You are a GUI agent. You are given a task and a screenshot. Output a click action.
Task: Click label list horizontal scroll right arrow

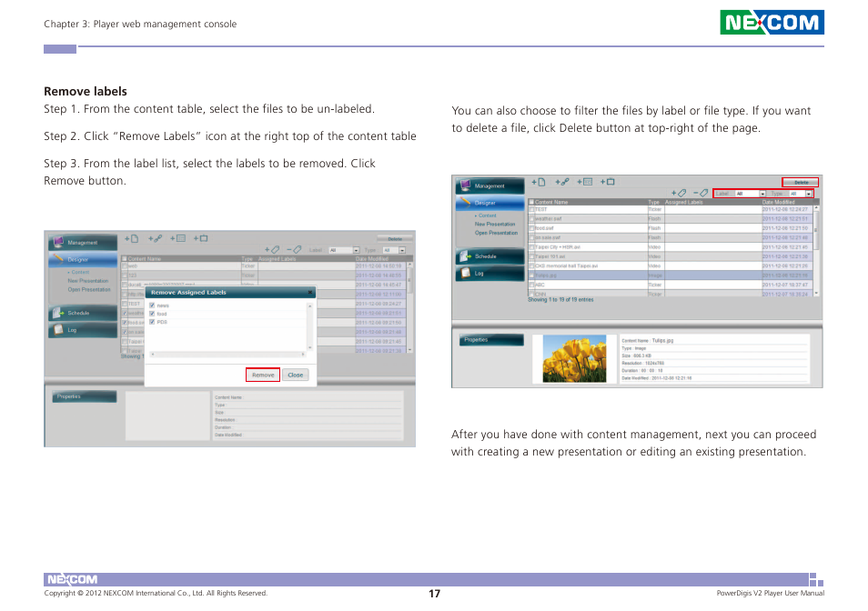[303, 355]
